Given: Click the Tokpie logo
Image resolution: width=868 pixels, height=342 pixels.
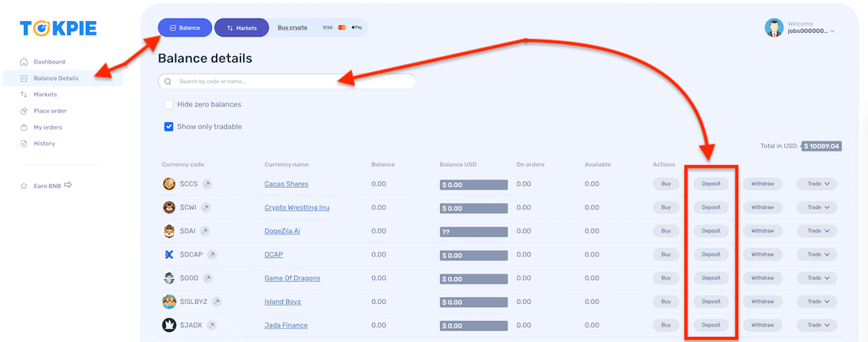Looking at the screenshot, I should click(58, 29).
